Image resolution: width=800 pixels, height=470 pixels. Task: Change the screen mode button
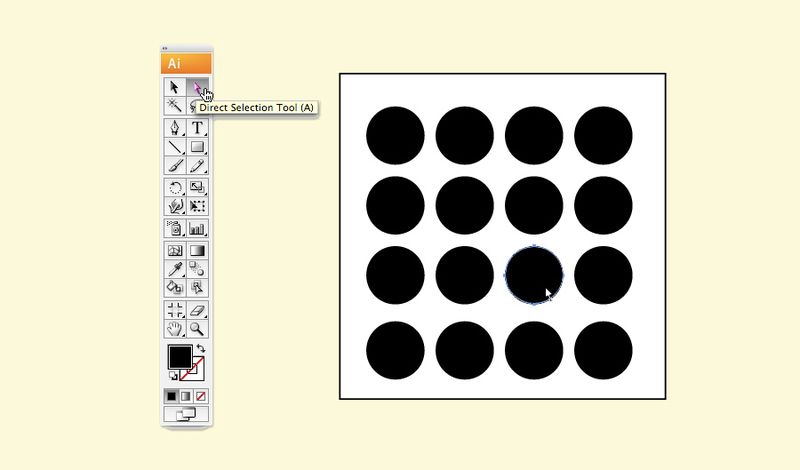coord(186,414)
